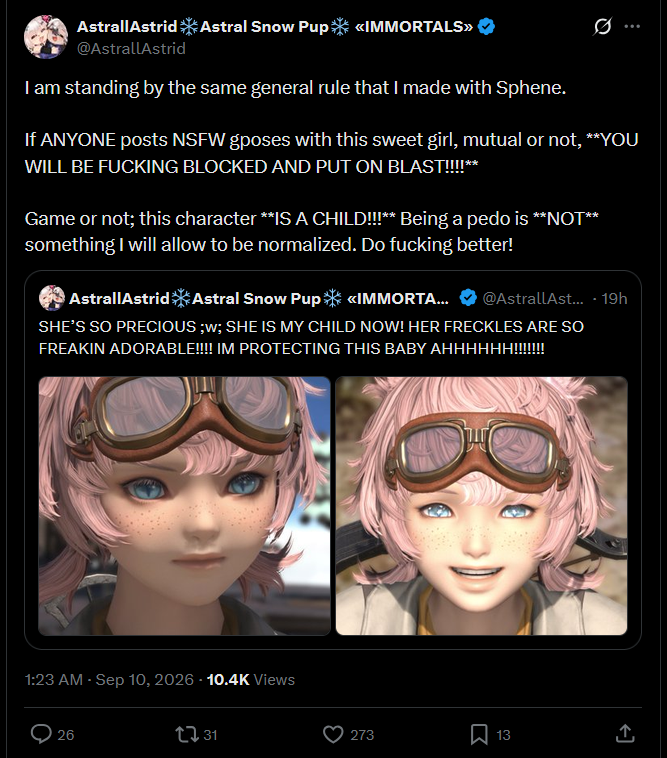Click the 19h timestamp in quote

(614, 298)
